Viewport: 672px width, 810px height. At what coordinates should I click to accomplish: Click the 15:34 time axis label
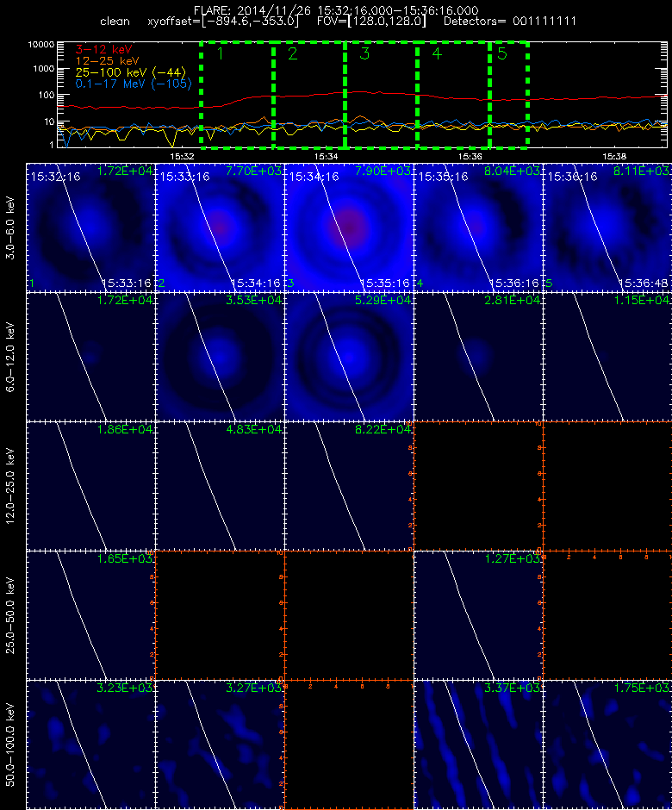(x=327, y=156)
